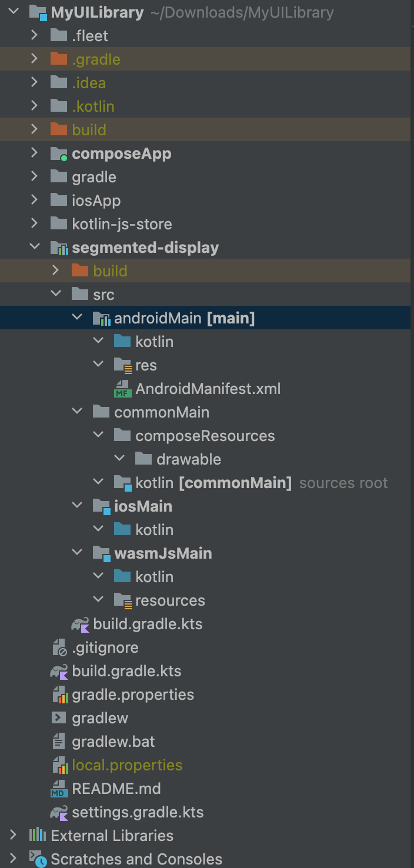Click the External Libraries bar-chart icon
414x868 pixels.
tap(38, 836)
